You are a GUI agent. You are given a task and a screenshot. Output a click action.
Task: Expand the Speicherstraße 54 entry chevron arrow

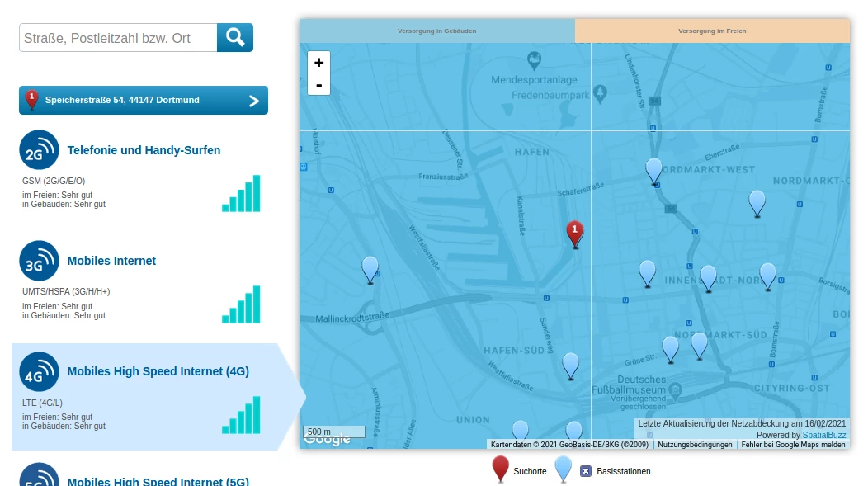coord(254,101)
